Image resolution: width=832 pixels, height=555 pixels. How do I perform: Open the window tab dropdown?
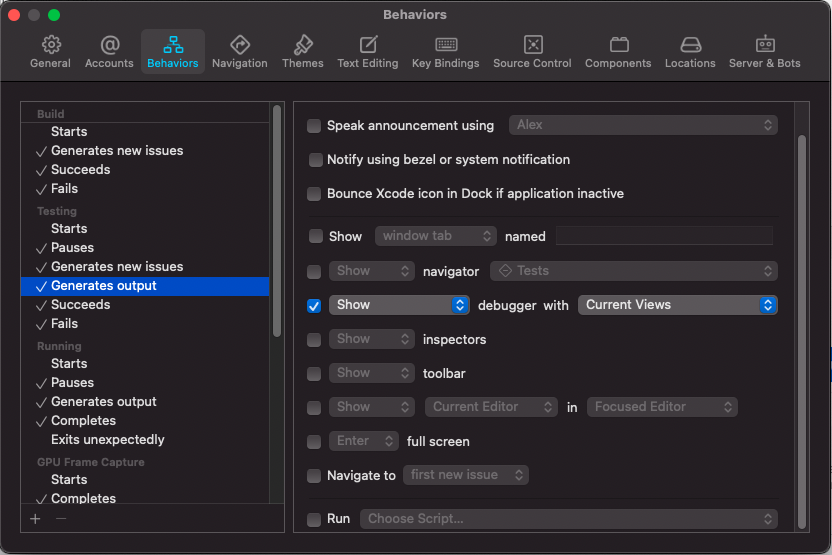[x=436, y=236]
